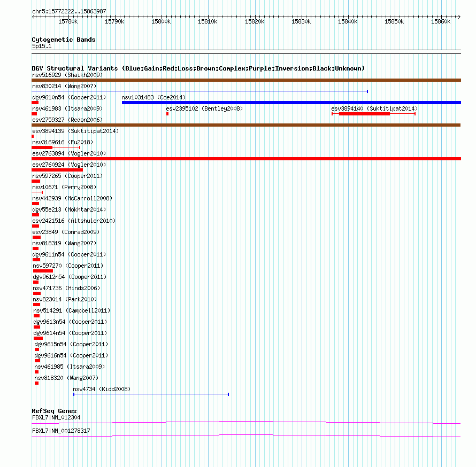This screenshot has height=467, width=476.
Task: Open nsv818320 (Wang2007) label
Action: (x=66, y=378)
